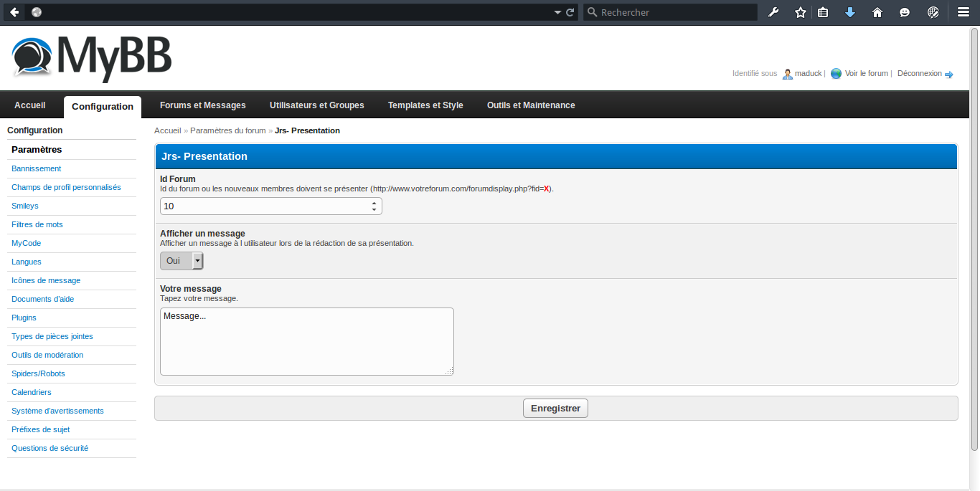Click the page vertical scrollbar
The image size is (980, 491).
[974, 240]
